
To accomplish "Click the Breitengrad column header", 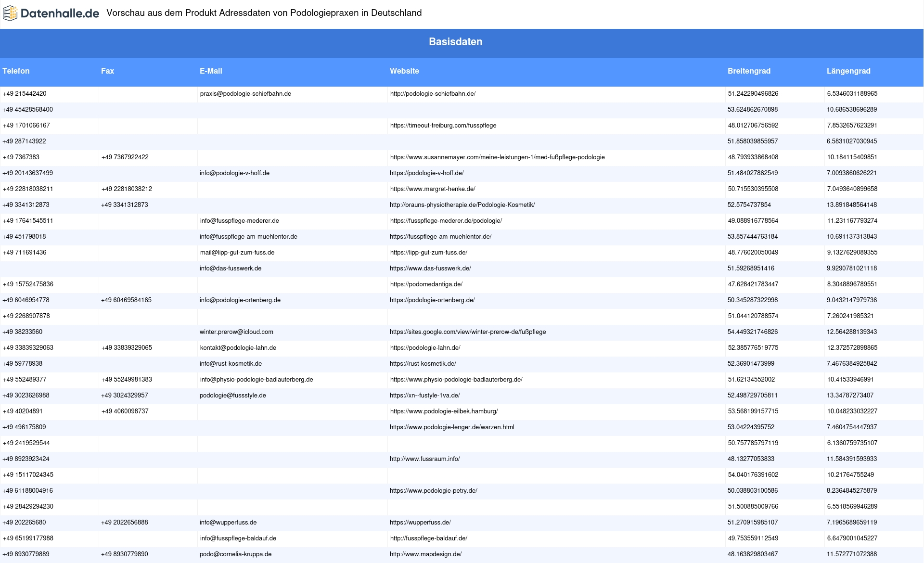I will pos(749,71).
